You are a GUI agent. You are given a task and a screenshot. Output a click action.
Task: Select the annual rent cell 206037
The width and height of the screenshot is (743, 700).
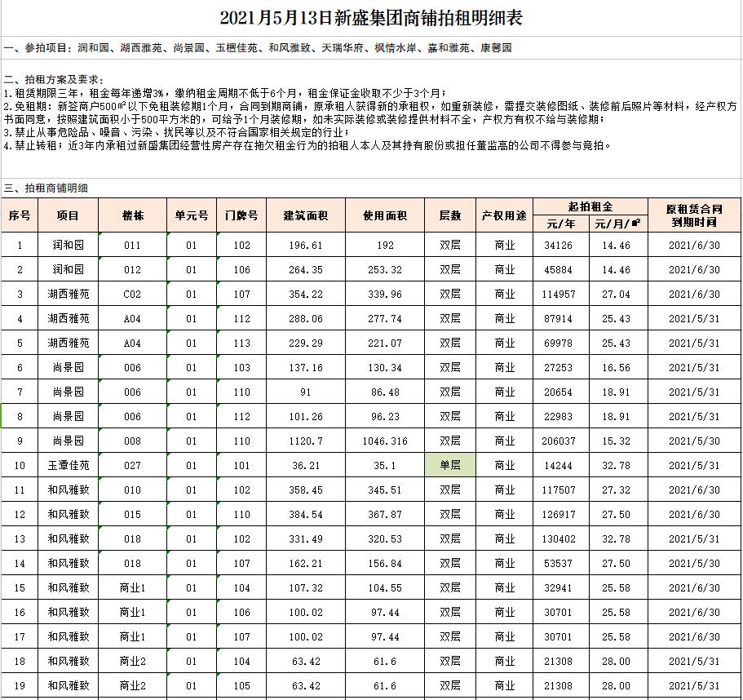[x=561, y=441]
